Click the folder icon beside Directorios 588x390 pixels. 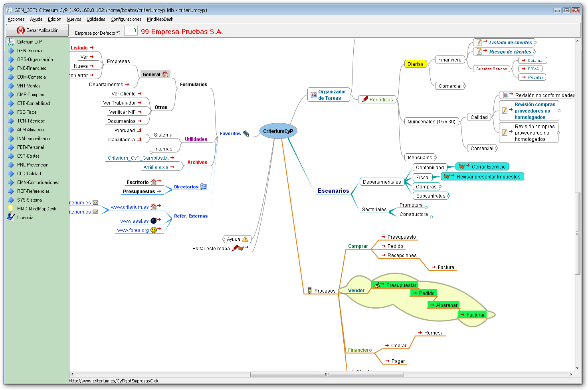click(x=204, y=187)
